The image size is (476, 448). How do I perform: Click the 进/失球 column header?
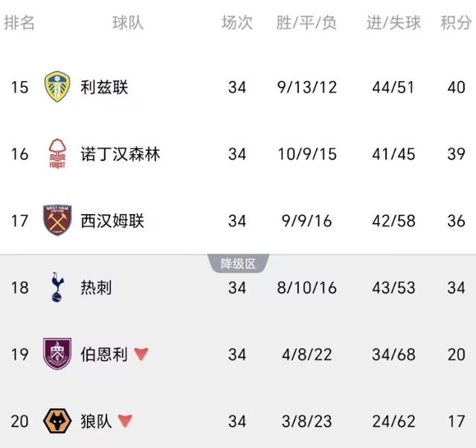pos(393,23)
